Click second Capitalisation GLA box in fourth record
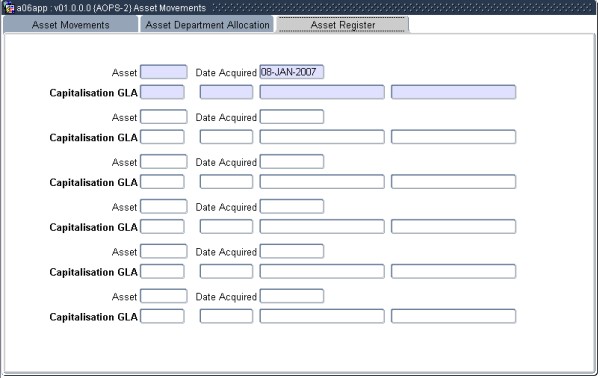Image resolution: width=600 pixels, height=378 pixels. point(226,226)
